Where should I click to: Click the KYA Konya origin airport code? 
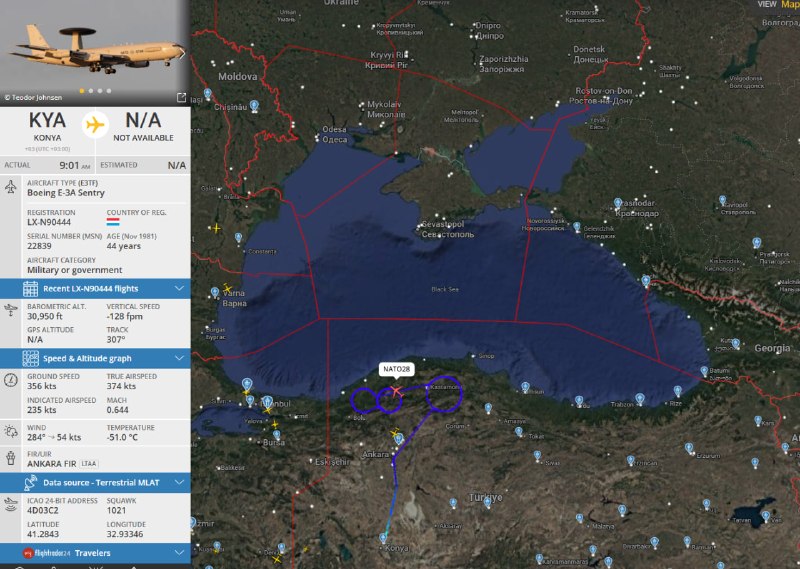point(46,122)
